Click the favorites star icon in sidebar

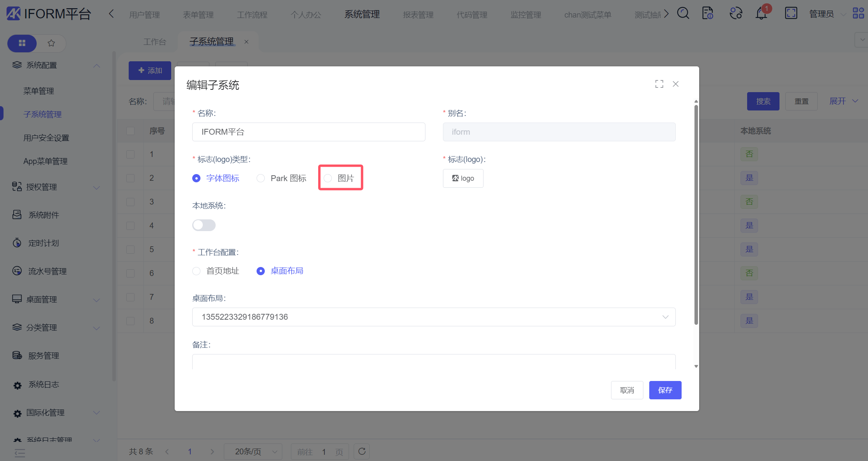click(x=51, y=43)
